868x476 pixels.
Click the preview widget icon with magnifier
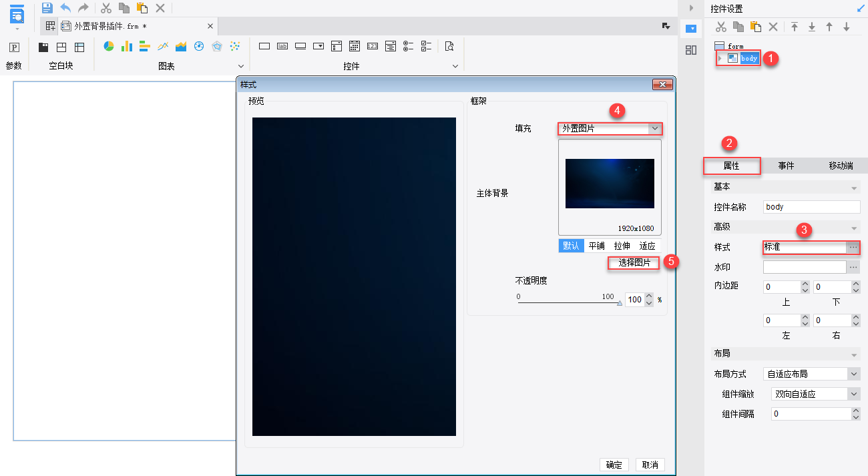[x=449, y=46]
